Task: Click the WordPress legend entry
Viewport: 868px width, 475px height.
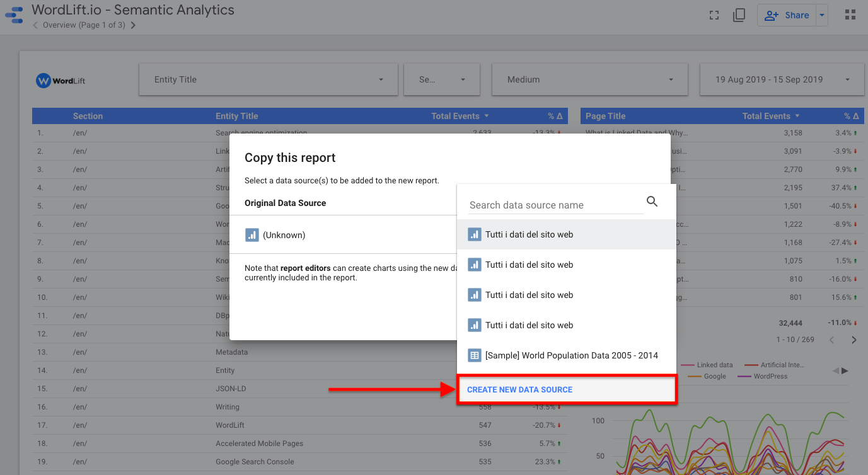Action: click(763, 376)
